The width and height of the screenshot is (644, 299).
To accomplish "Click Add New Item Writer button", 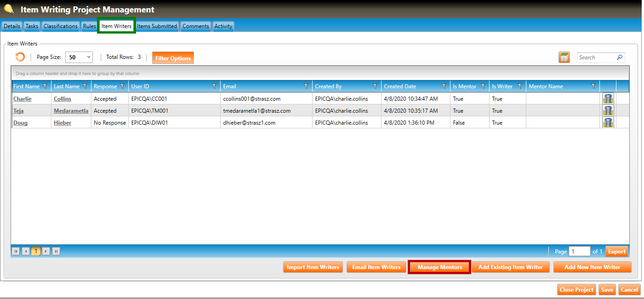I will tap(592, 267).
